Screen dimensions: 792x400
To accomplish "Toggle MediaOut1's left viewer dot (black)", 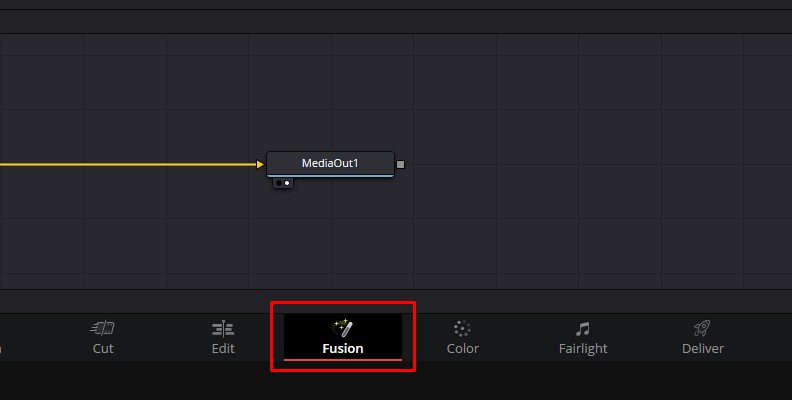I will tap(279, 183).
